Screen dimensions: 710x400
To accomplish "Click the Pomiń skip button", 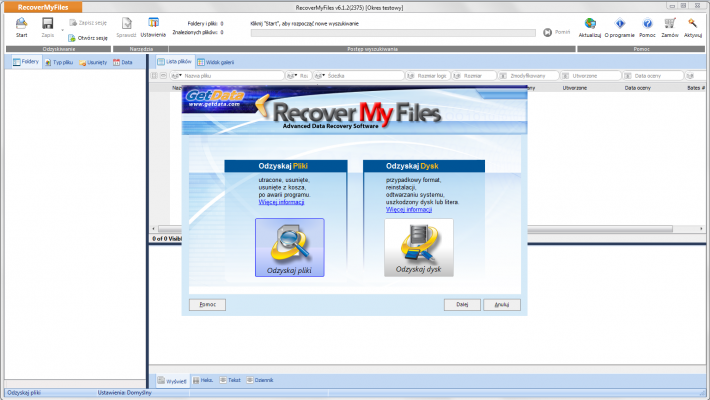I will [x=557, y=32].
